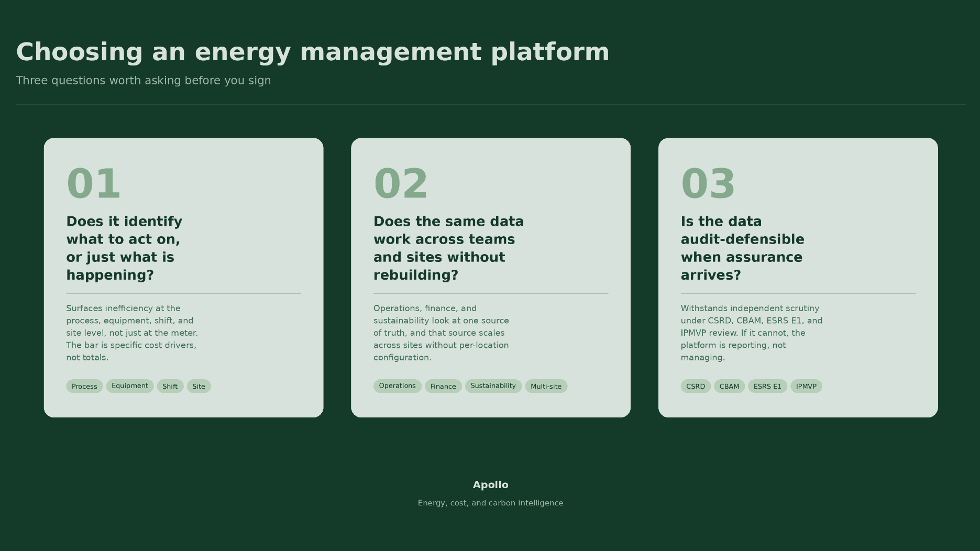The width and height of the screenshot is (980, 551).
Task: Click the large '02' card number
Action: [x=401, y=183]
